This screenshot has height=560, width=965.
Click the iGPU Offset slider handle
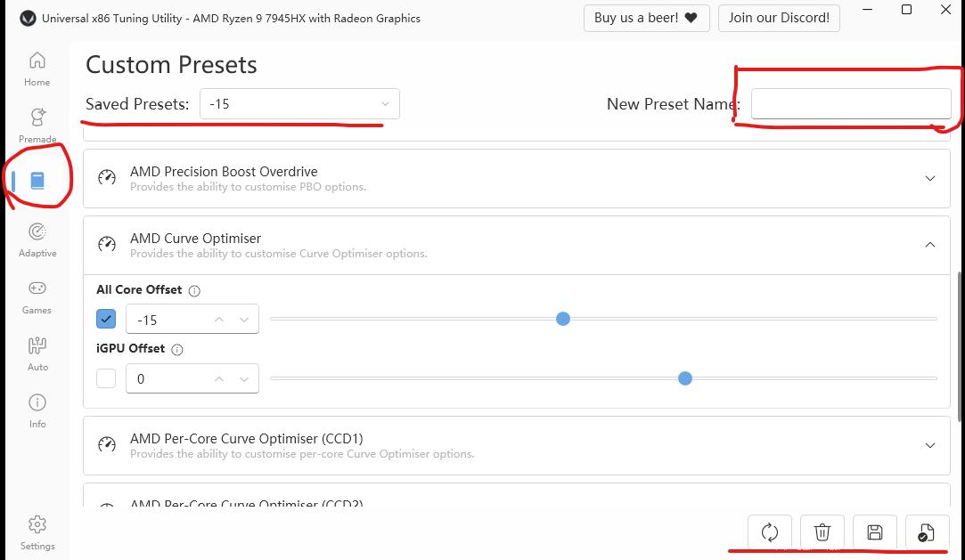685,378
